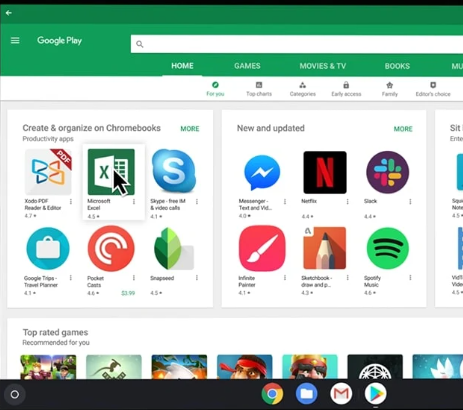Open the Slack app icon
This screenshot has width=463, height=410.
pyautogui.click(x=388, y=172)
